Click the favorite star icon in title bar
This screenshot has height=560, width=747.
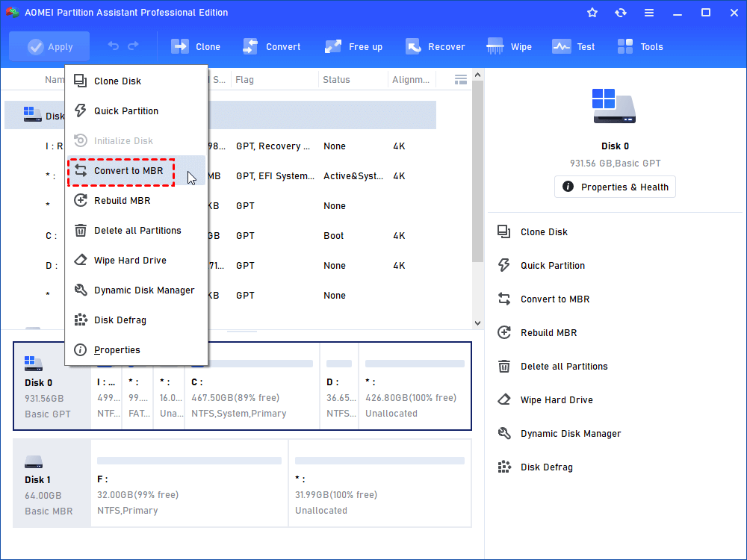point(592,13)
